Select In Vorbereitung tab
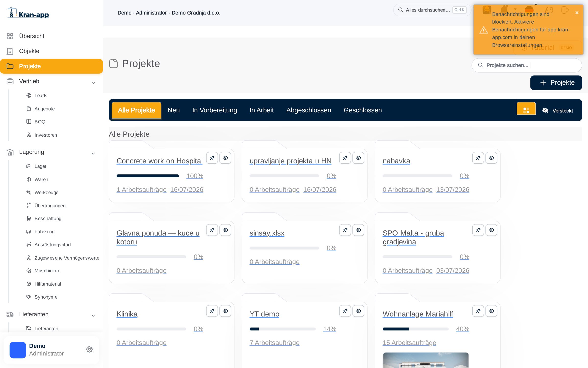This screenshot has height=368, width=588. (x=215, y=110)
